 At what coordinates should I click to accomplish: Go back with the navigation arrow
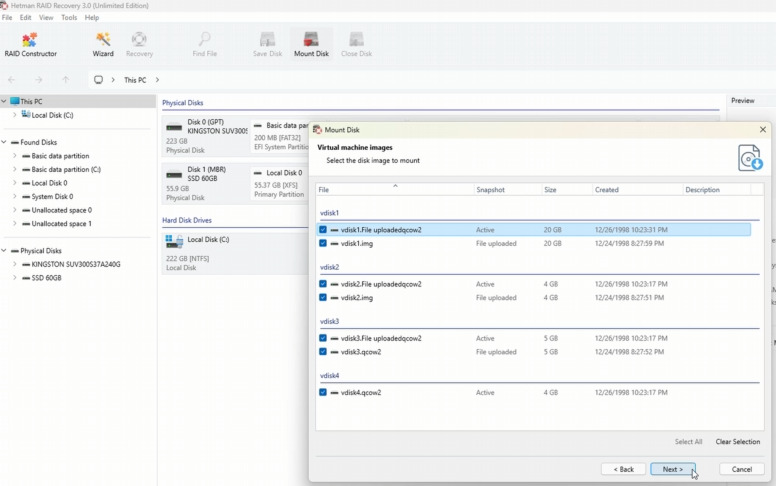(11, 80)
